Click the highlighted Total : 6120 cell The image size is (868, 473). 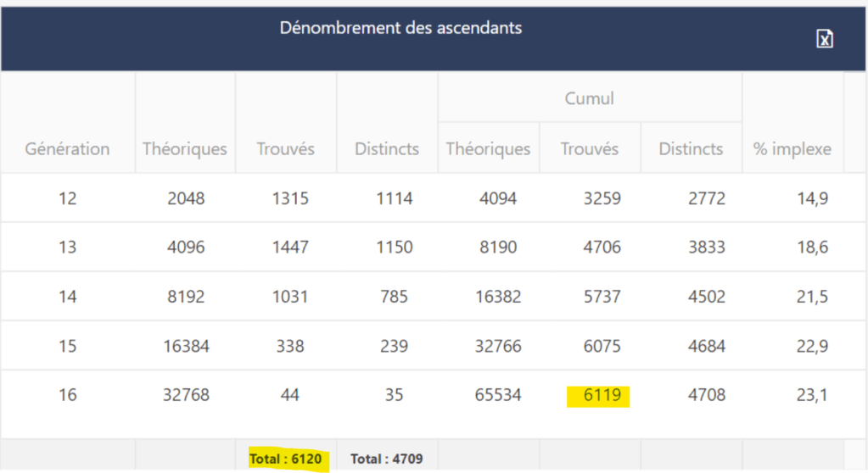pyautogui.click(x=285, y=459)
